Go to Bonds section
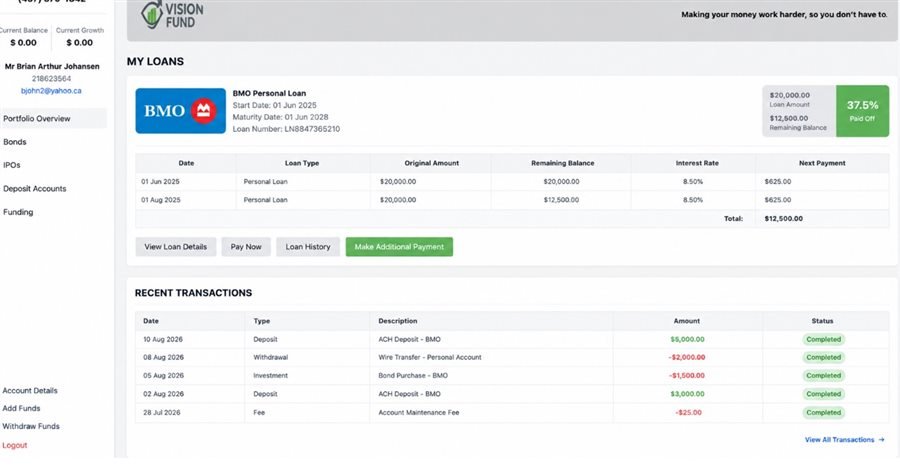Image resolution: width=900 pixels, height=474 pixels. click(x=15, y=142)
